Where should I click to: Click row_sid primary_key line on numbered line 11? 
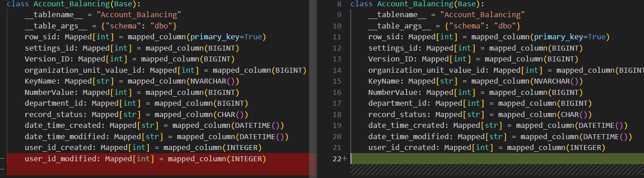(489, 37)
